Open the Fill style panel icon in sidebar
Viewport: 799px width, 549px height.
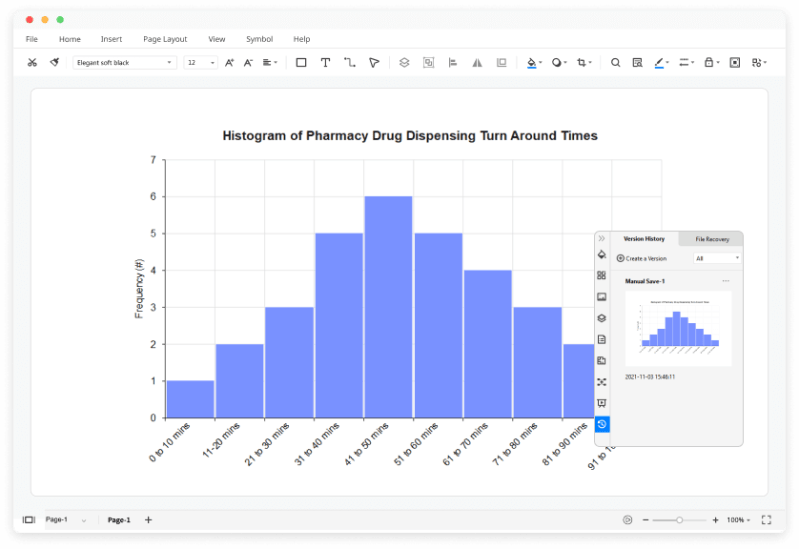[x=602, y=254]
